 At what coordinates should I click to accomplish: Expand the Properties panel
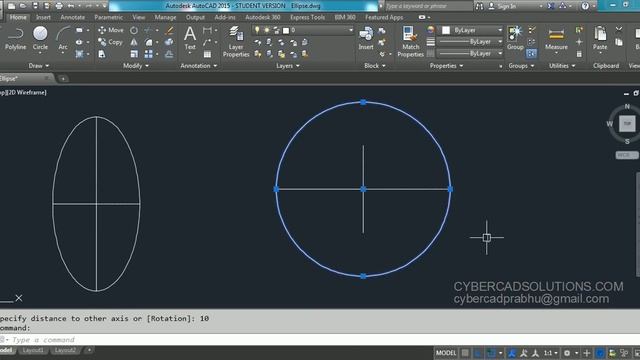pyautogui.click(x=447, y=66)
